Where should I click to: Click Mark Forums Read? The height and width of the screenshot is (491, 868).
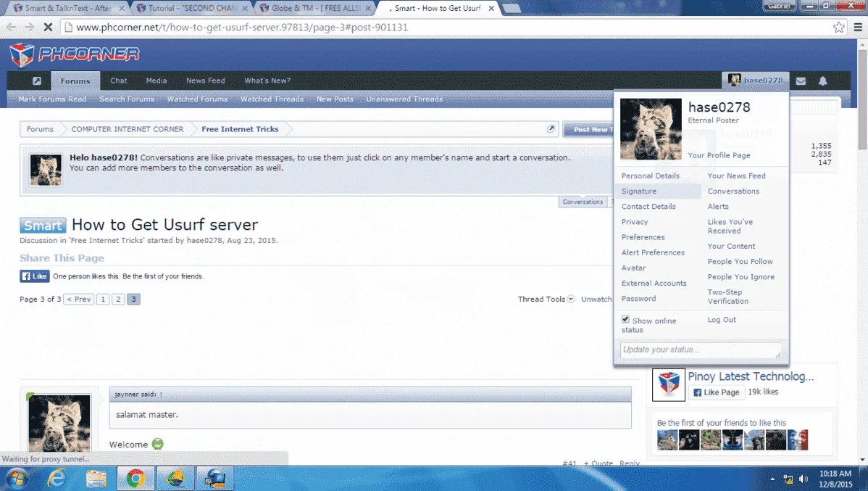tap(53, 99)
